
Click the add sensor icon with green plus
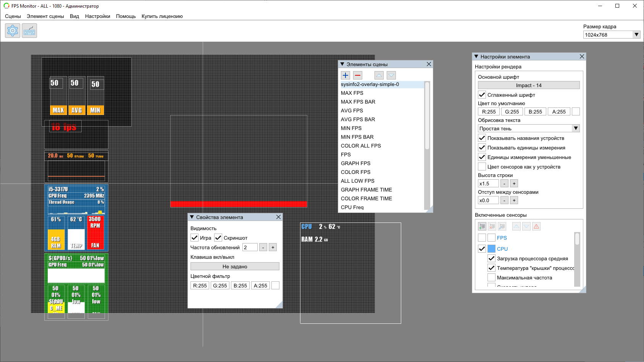pyautogui.click(x=482, y=226)
